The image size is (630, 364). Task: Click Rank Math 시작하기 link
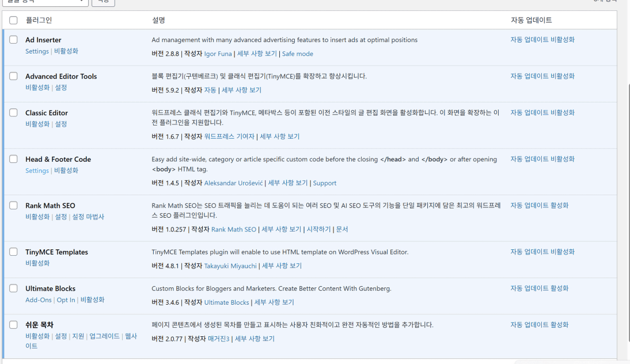tap(318, 229)
